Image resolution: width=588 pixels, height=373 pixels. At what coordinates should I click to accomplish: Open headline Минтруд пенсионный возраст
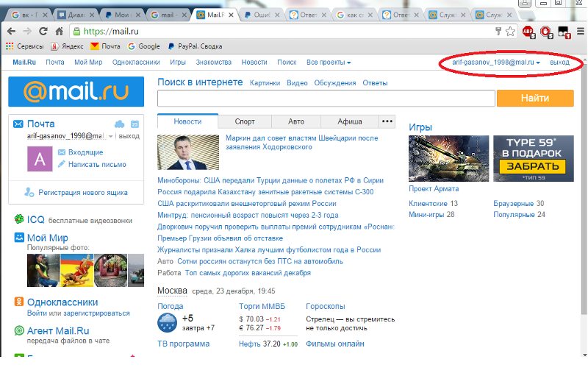(x=248, y=216)
